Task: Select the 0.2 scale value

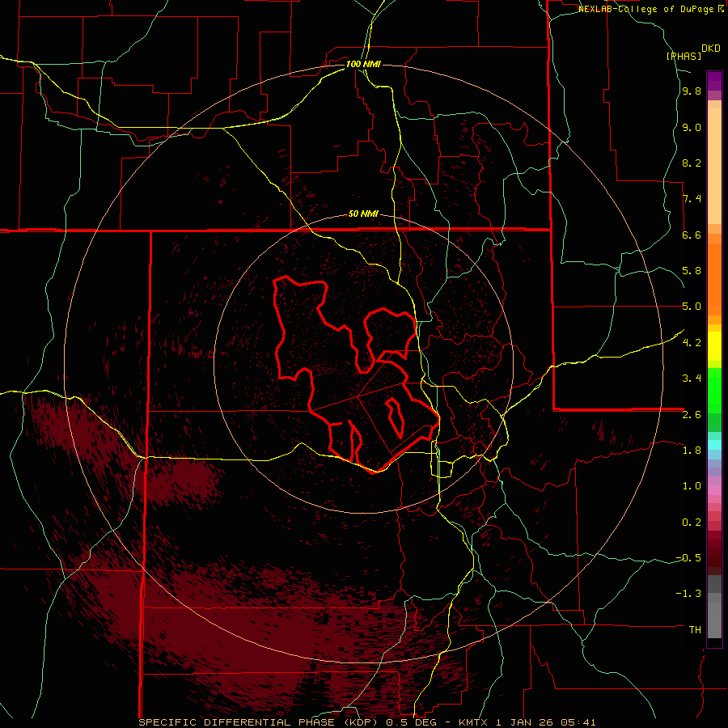Action: [x=692, y=523]
